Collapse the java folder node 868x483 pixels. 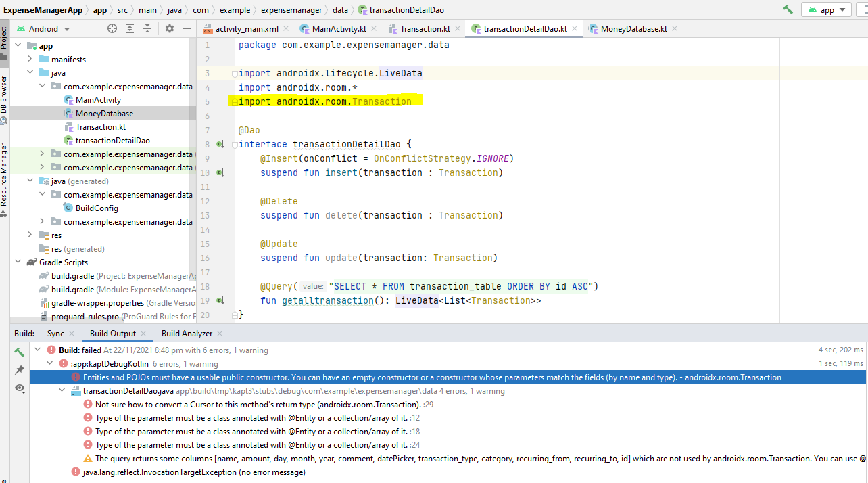click(x=30, y=73)
